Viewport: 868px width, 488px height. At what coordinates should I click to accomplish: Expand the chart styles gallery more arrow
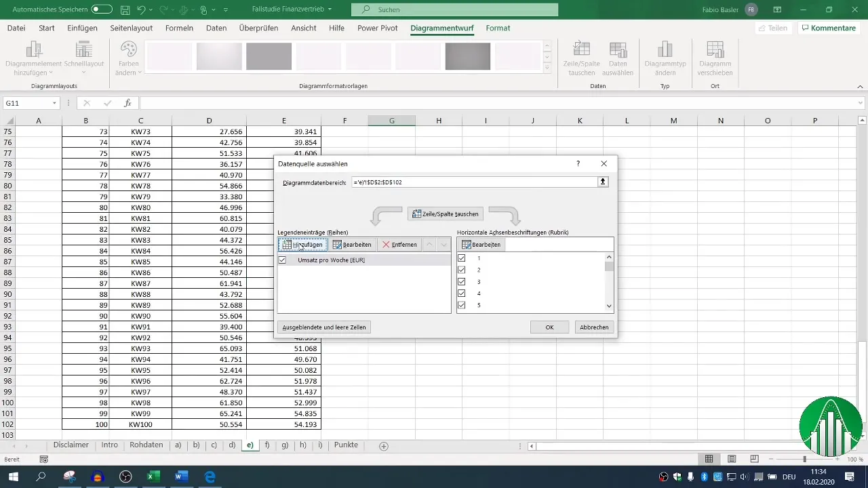(x=547, y=68)
